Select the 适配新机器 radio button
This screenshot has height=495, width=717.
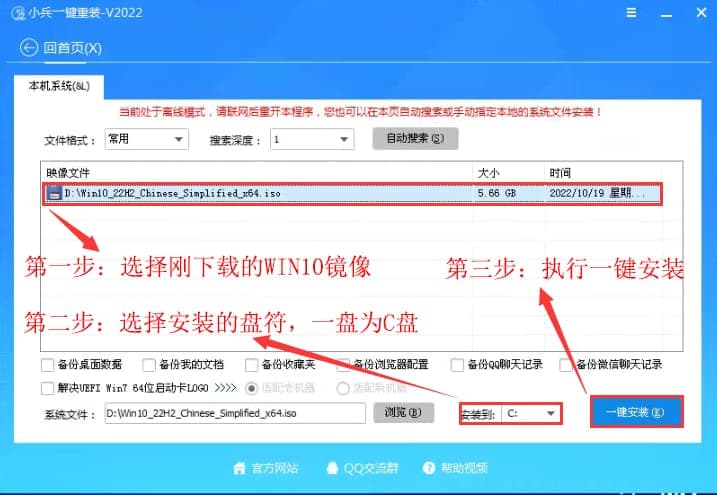click(343, 389)
